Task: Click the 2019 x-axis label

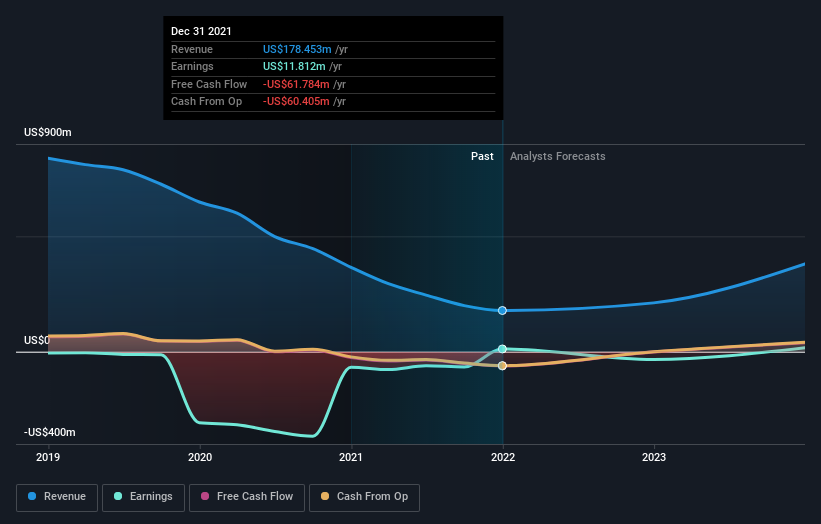Action: coord(48,457)
